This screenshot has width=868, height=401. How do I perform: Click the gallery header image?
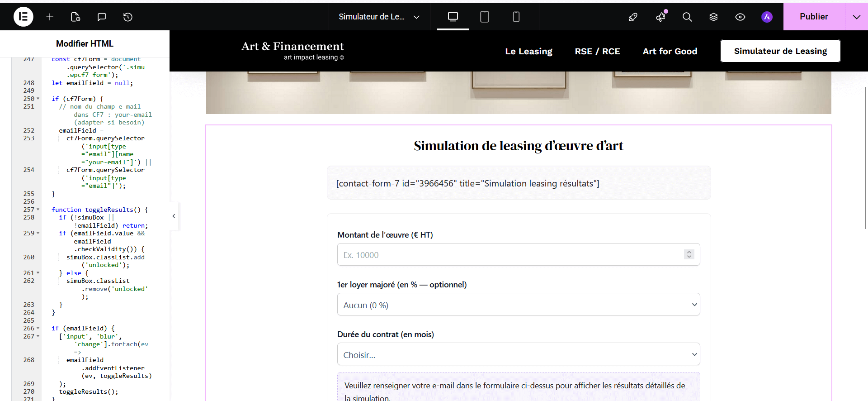519,92
